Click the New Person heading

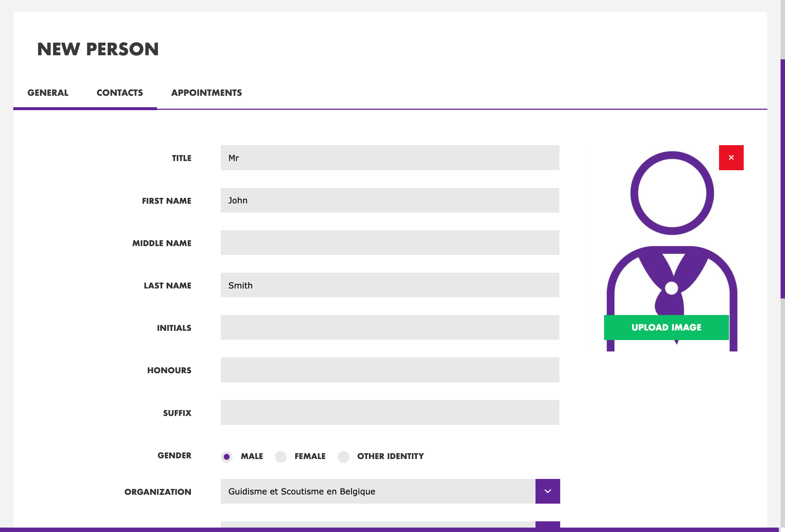[98, 49]
